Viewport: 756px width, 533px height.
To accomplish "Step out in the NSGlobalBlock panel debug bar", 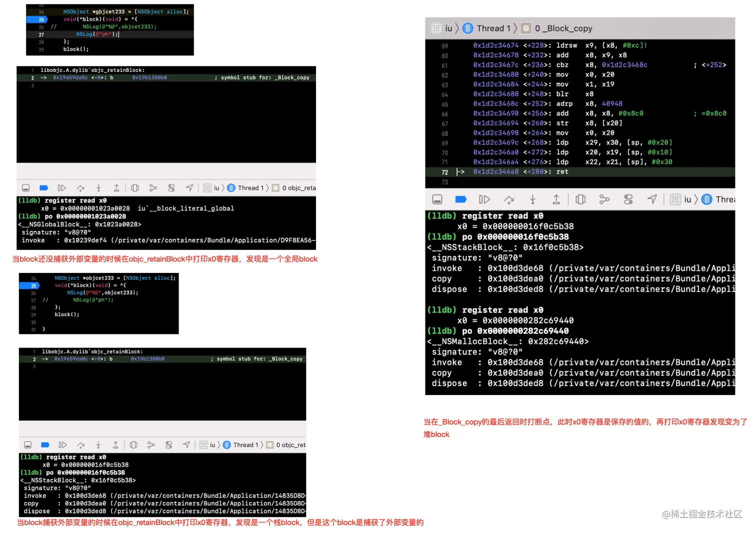I will [116, 188].
